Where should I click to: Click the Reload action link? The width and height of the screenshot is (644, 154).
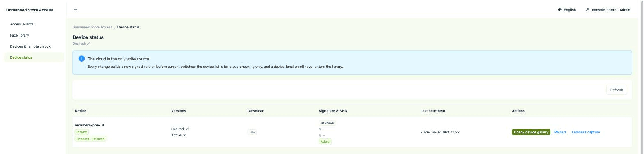pyautogui.click(x=560, y=132)
